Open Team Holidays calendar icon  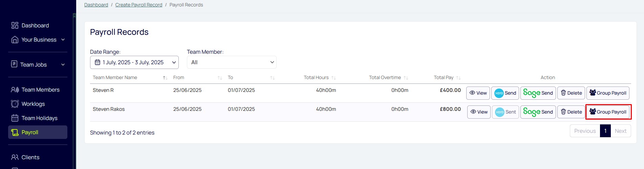[x=15, y=118]
